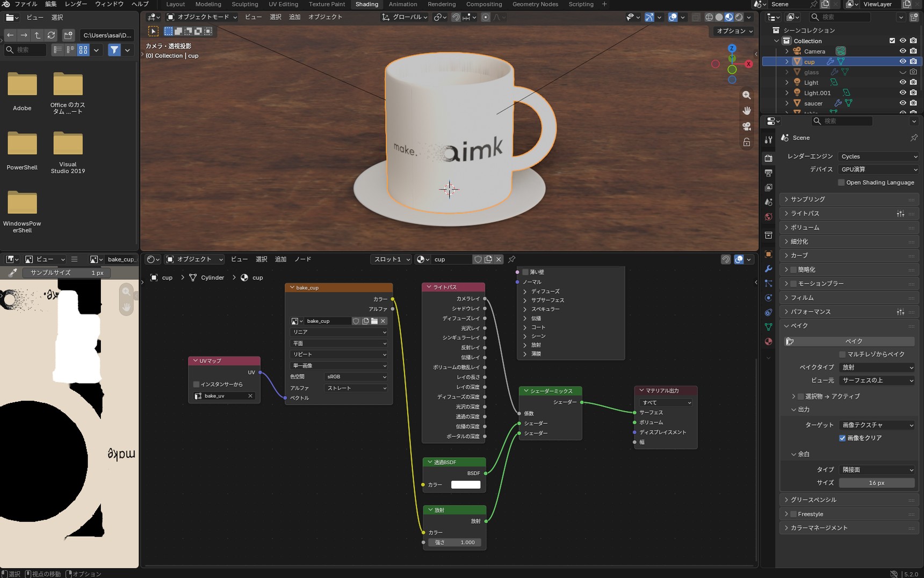924x578 pixels.
Task: Toggle the インスタンサーから checkbox in UV map node
Action: [196, 384]
